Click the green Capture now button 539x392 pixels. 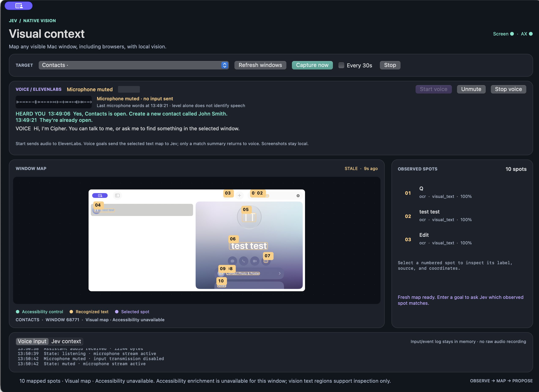pyautogui.click(x=312, y=65)
